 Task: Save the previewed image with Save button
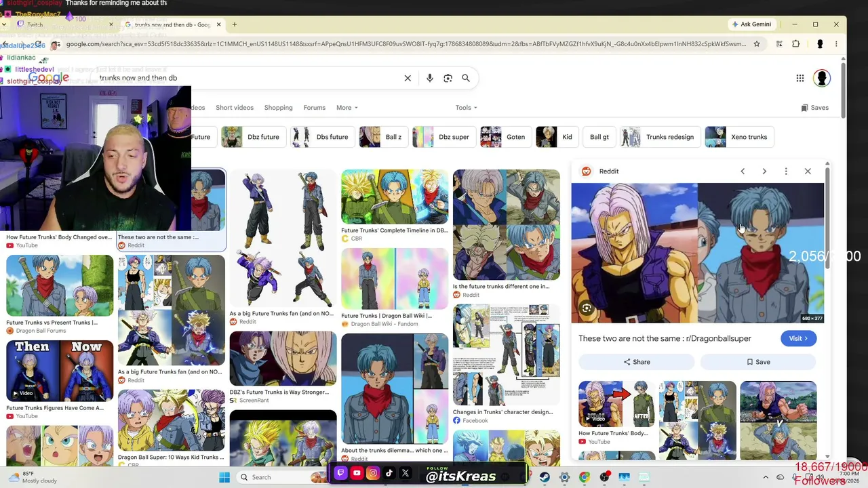(758, 362)
